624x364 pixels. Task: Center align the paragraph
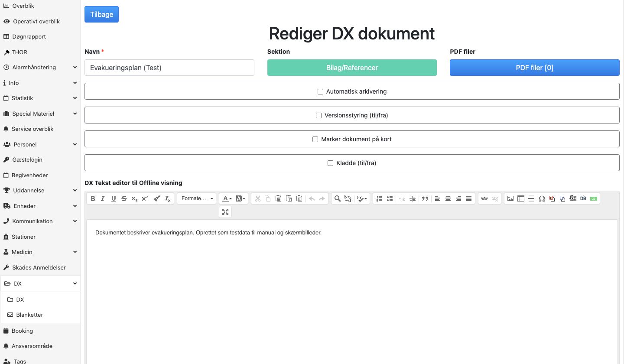pyautogui.click(x=448, y=198)
